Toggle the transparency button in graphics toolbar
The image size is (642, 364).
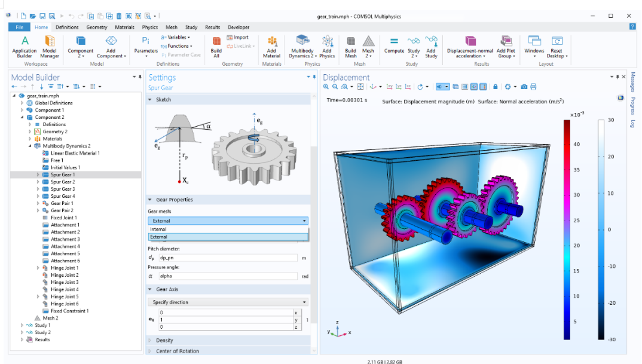pos(455,87)
